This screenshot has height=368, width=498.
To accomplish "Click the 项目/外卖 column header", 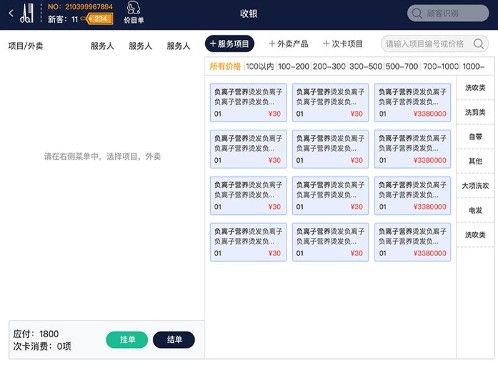I will tap(26, 46).
